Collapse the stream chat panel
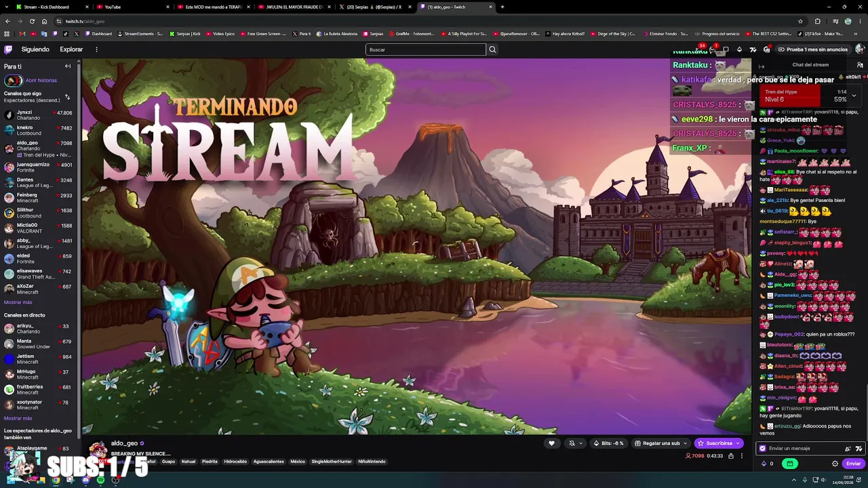This screenshot has width=868, height=488. (762, 66)
